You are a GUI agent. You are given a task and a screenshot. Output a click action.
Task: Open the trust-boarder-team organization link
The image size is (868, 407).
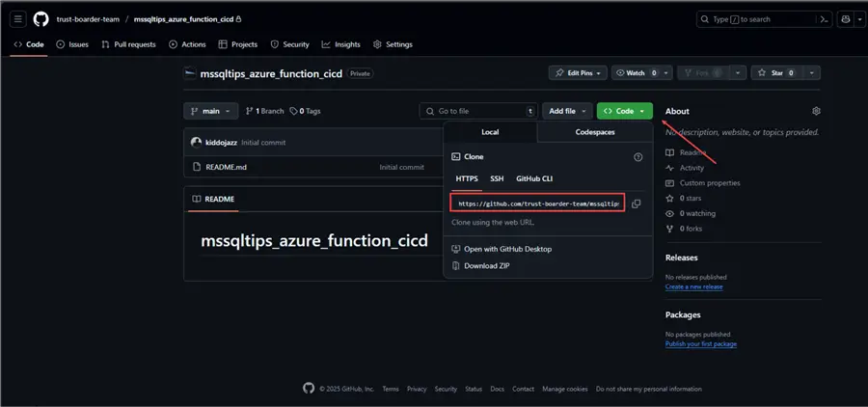(x=88, y=19)
